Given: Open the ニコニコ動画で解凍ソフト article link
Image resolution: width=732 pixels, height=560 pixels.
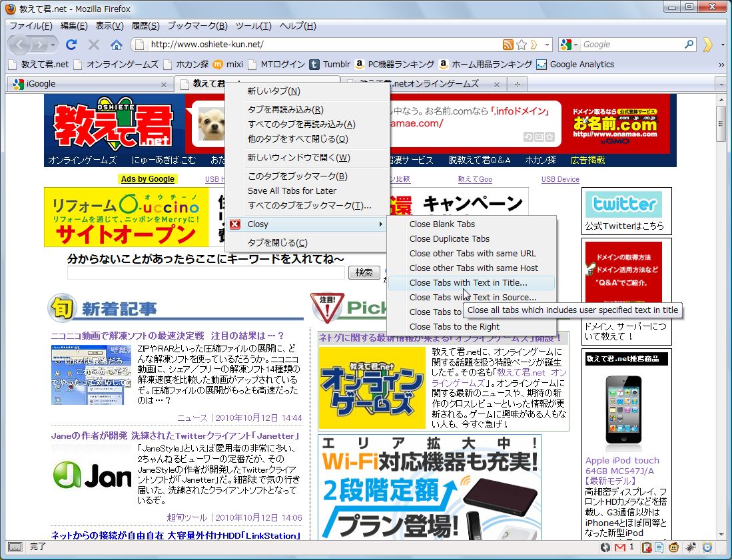Looking at the screenshot, I should point(167,336).
